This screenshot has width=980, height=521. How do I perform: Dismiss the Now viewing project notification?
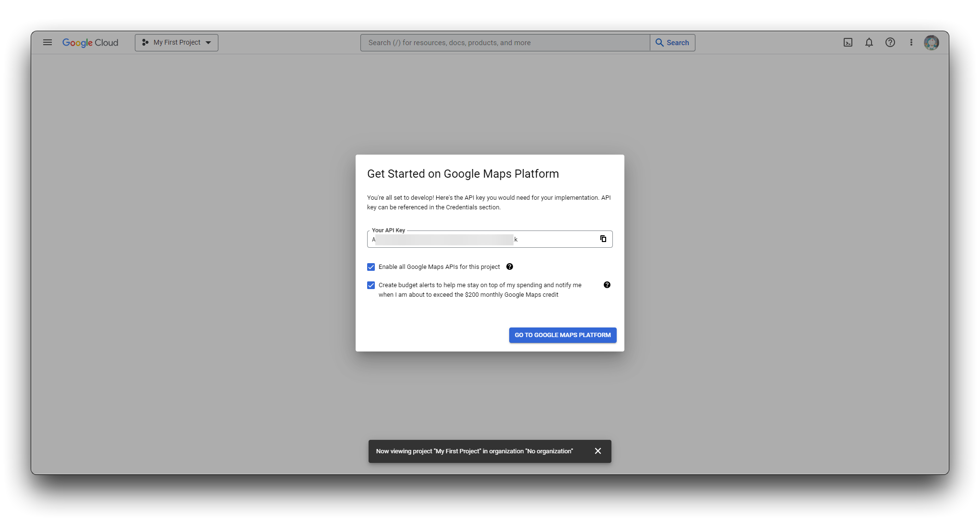coord(598,451)
